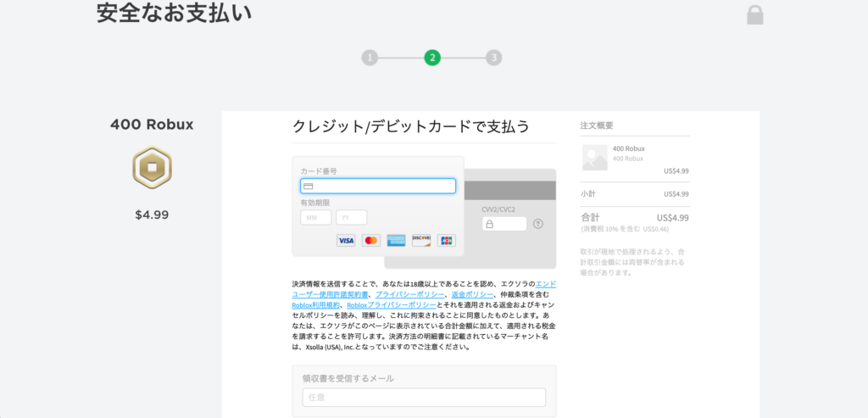The height and width of the screenshot is (418, 868).
Task: Click the padlock icon in CVV field
Action: pos(489,224)
